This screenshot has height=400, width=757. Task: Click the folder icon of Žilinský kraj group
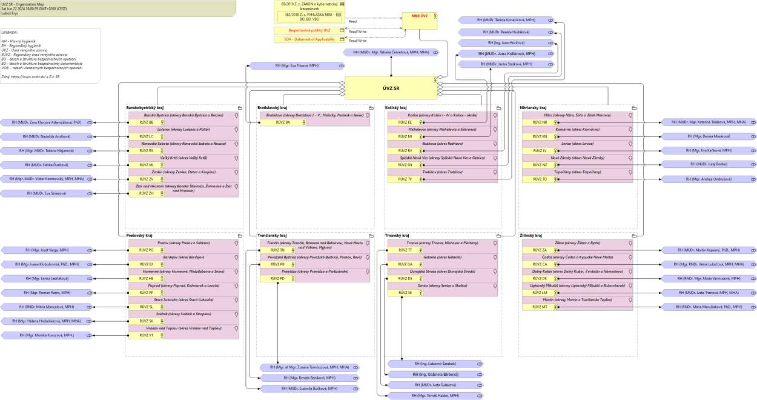pos(634,235)
